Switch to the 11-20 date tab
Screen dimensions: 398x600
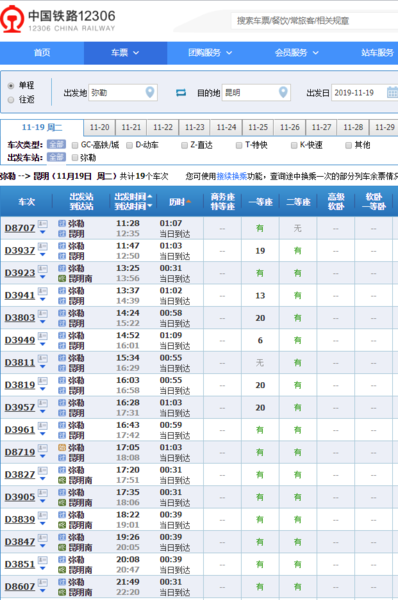click(100, 127)
